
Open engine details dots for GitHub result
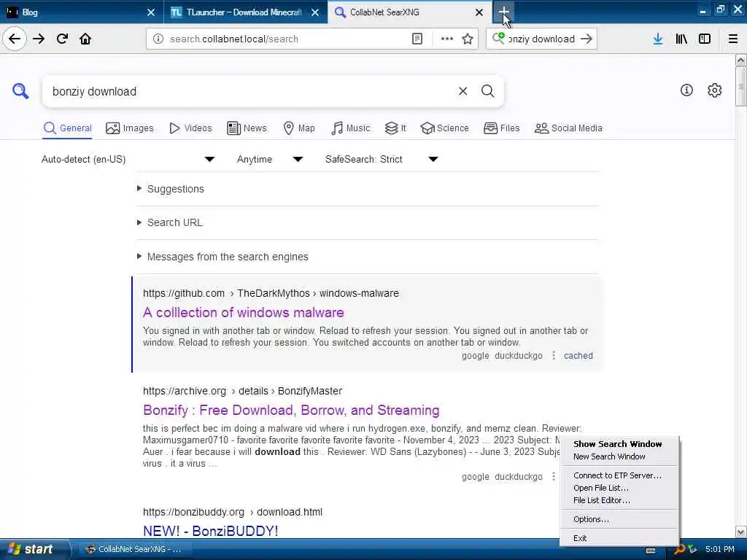pyautogui.click(x=553, y=355)
